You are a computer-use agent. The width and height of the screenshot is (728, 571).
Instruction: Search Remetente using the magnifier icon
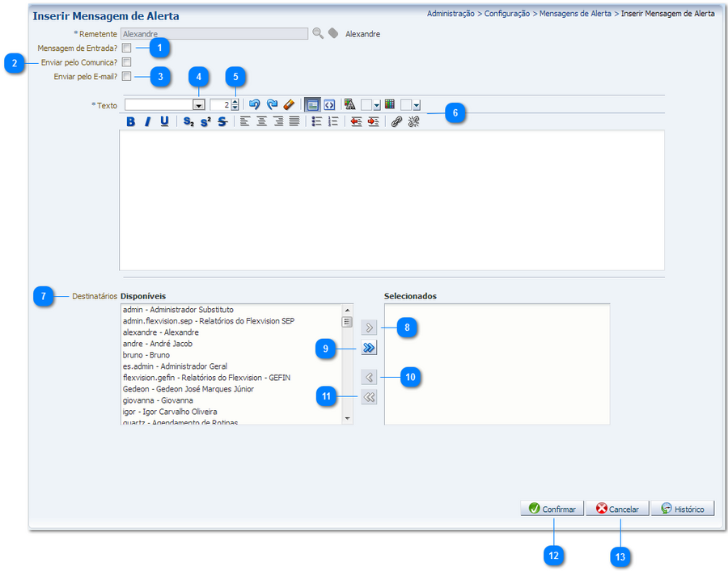tap(318, 34)
